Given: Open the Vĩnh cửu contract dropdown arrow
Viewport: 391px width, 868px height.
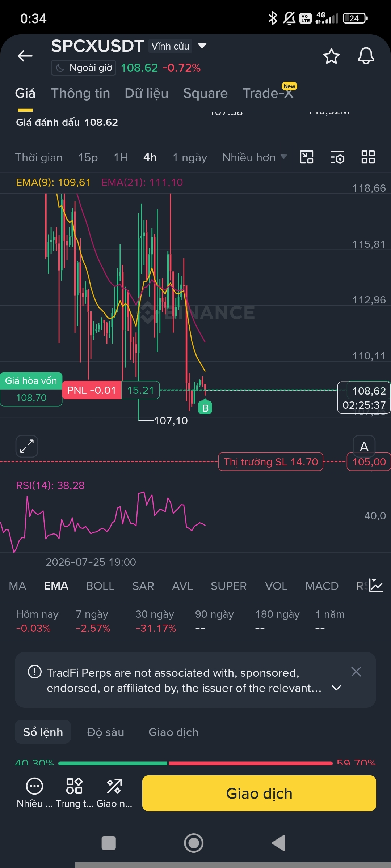Looking at the screenshot, I should 202,46.
